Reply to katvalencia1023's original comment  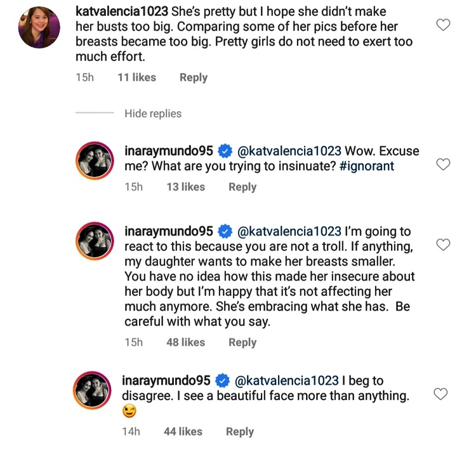[193, 77]
